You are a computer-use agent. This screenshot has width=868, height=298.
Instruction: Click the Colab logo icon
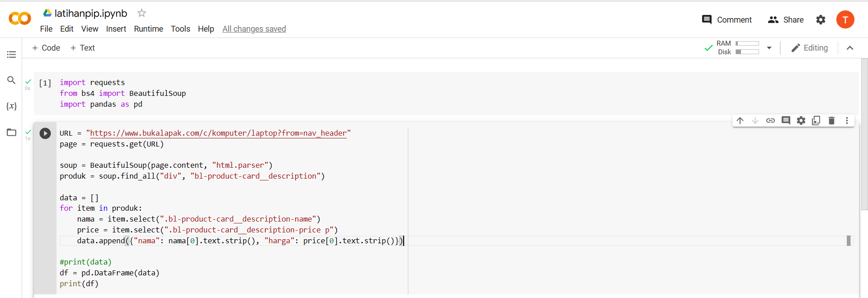coord(20,19)
